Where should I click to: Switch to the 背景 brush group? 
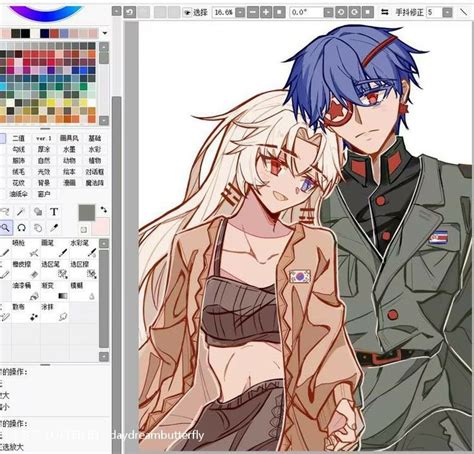click(x=44, y=183)
